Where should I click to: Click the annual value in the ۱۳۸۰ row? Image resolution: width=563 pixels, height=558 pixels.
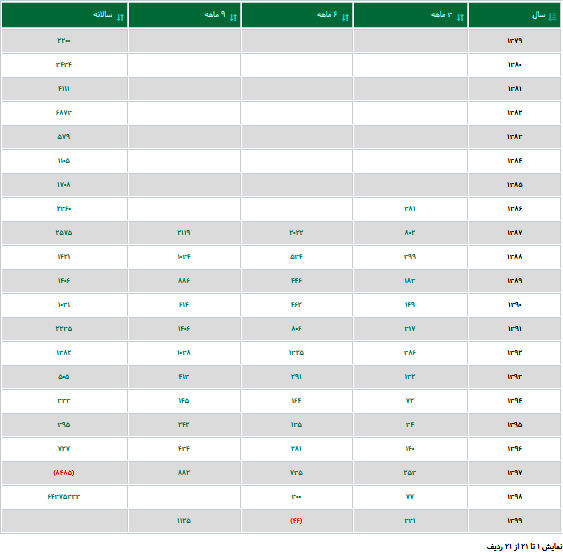pyautogui.click(x=64, y=65)
